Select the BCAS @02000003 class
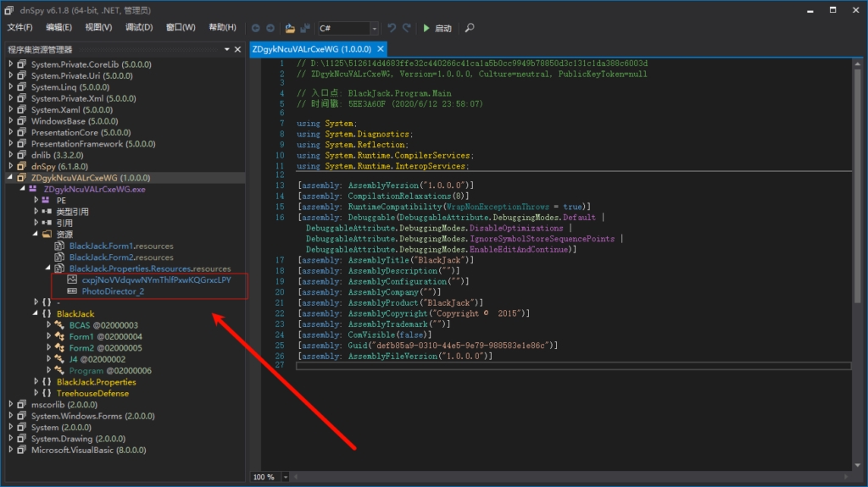The image size is (868, 487). (x=103, y=325)
